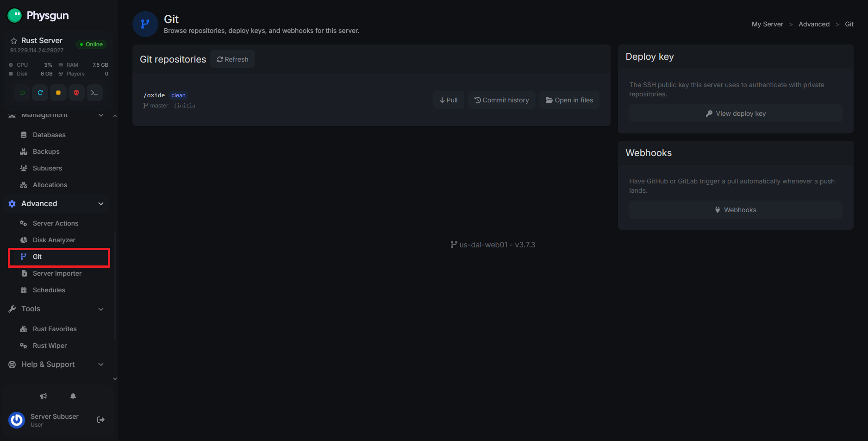
Task: Restart the server with the blue arrow icon
Action: tap(40, 93)
